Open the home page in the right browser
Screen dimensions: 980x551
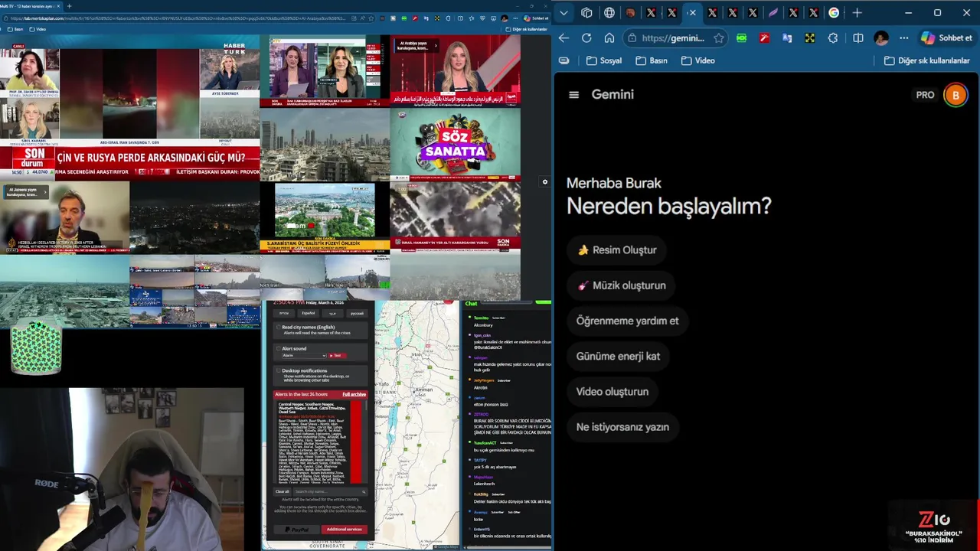pos(609,37)
